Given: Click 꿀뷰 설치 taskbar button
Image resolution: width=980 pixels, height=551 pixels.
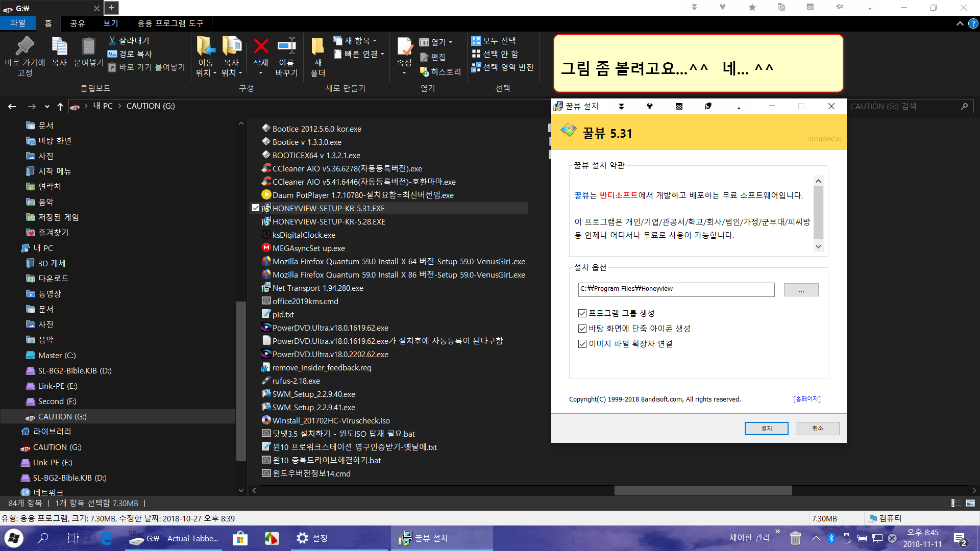Looking at the screenshot, I should pos(442,538).
